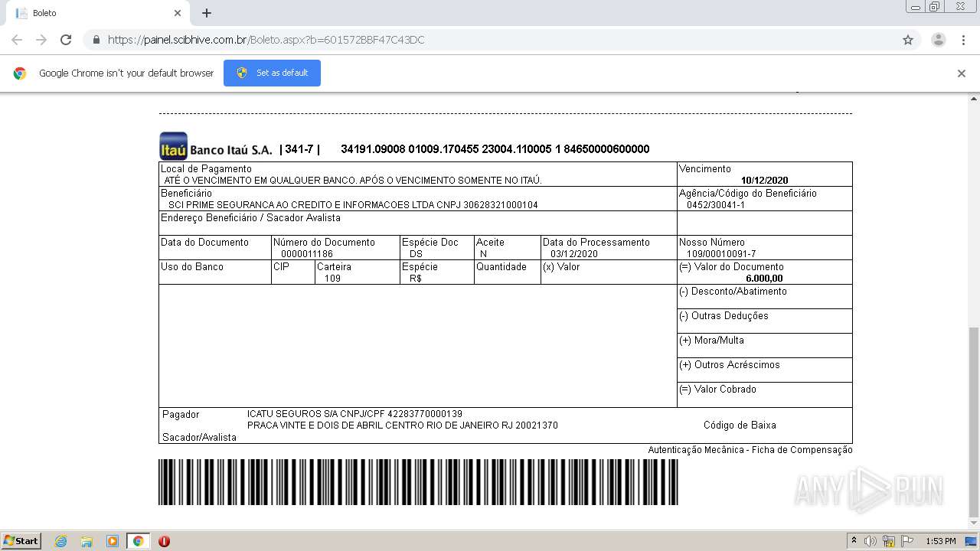Switch to the Chrome taskbar button

(x=139, y=541)
